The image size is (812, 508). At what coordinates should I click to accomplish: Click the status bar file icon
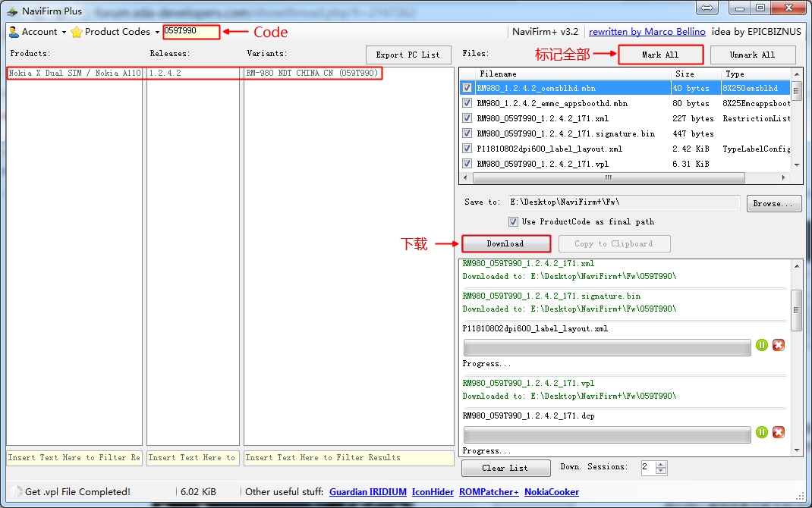point(16,492)
